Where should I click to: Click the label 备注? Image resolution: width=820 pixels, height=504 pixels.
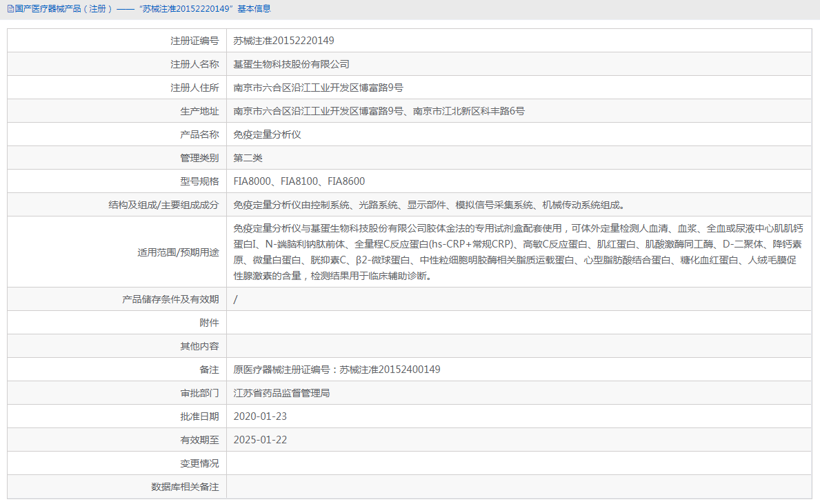[209, 370]
